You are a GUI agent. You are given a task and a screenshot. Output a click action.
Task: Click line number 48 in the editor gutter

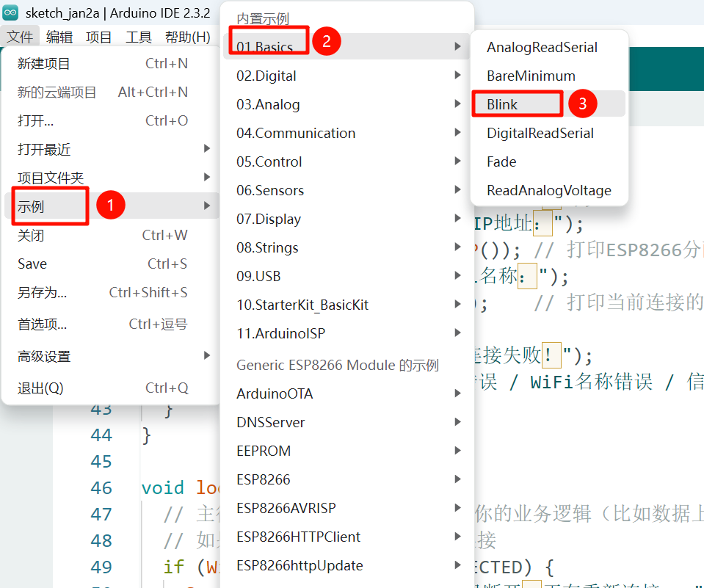point(101,541)
